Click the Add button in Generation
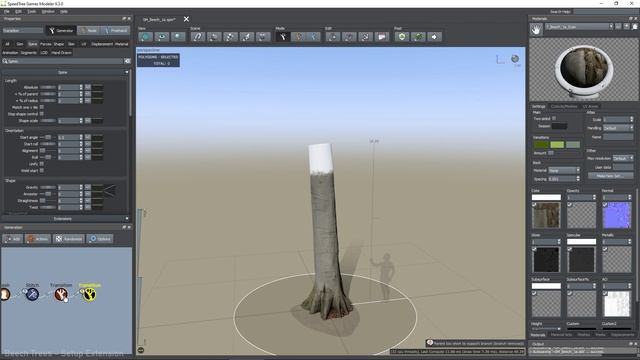 (13, 239)
